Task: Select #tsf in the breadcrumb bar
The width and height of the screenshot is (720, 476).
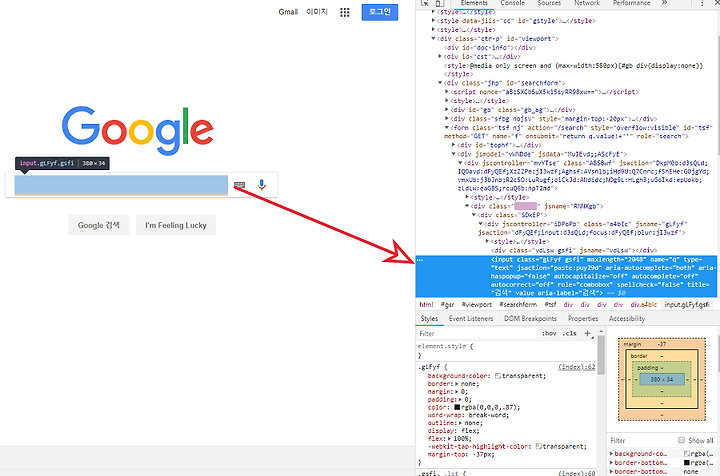Action: [x=550, y=305]
